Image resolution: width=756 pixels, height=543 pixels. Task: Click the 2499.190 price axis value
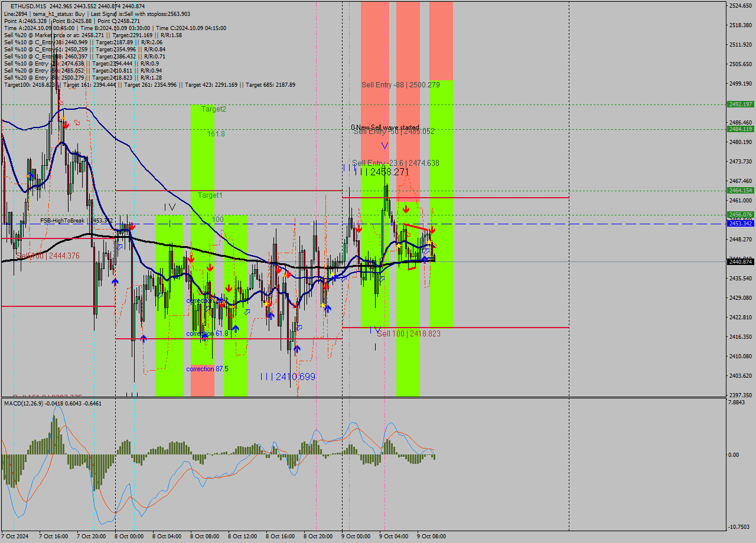740,84
